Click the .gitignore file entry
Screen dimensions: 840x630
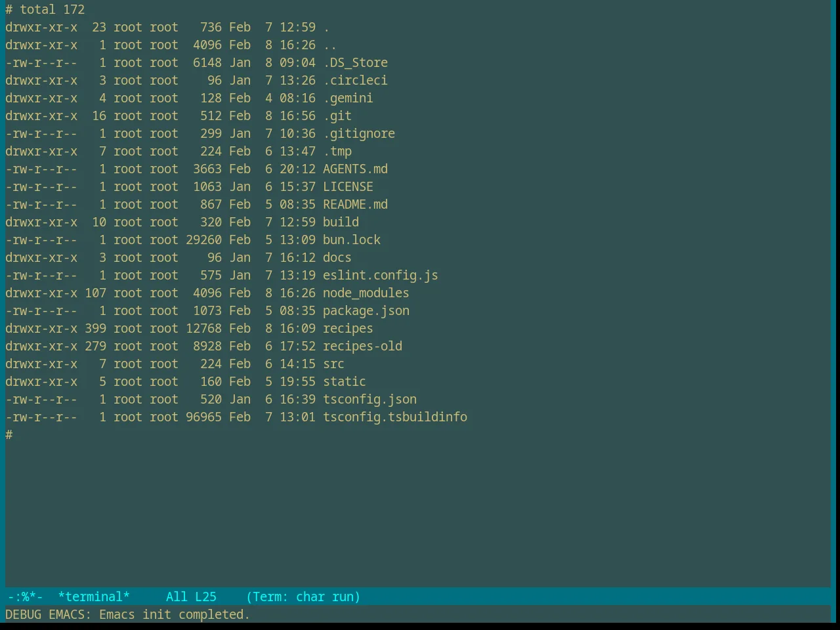pos(359,133)
